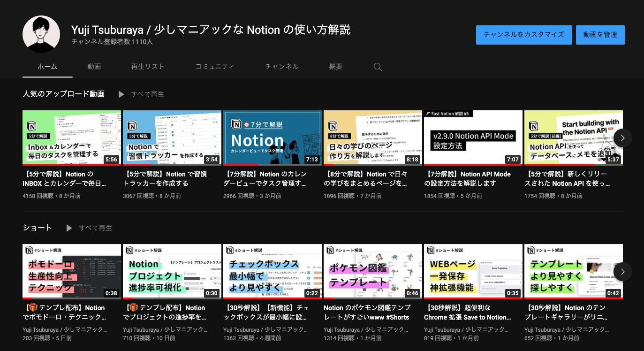This screenshot has height=351, width=644.
Task: Open v2.9.0 Notion API Mode thumbnail
Action: pos(473,138)
